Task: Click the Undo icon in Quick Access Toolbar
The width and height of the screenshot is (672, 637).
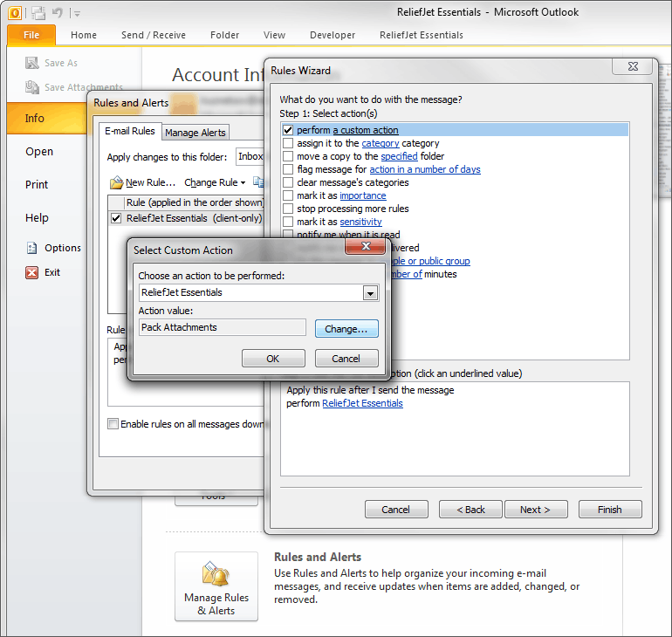Action: tap(57, 13)
